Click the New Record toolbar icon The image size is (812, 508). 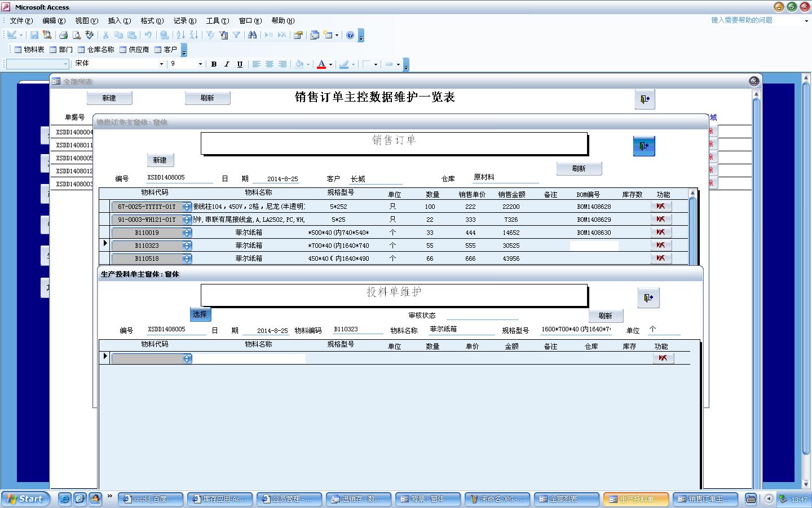[x=269, y=35]
